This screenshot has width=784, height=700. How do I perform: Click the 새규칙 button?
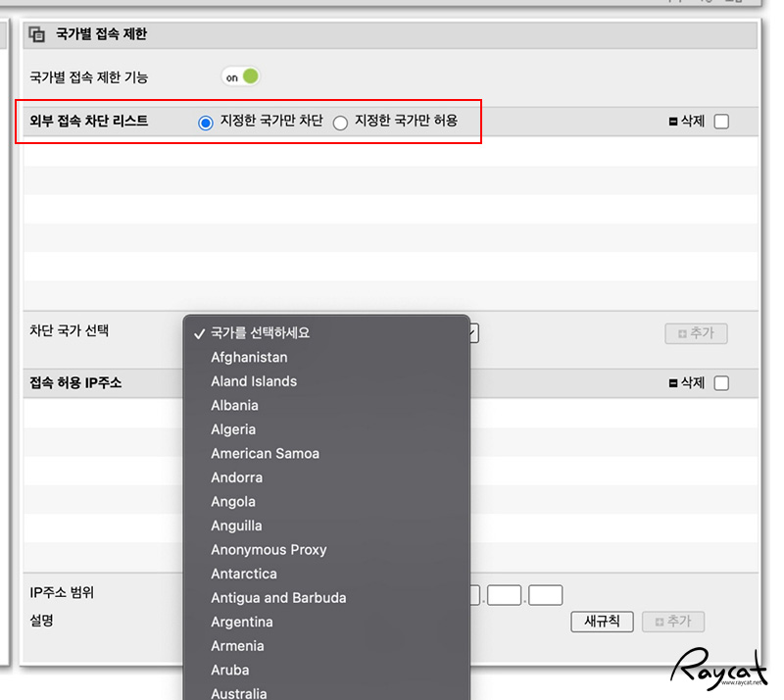pyautogui.click(x=602, y=622)
